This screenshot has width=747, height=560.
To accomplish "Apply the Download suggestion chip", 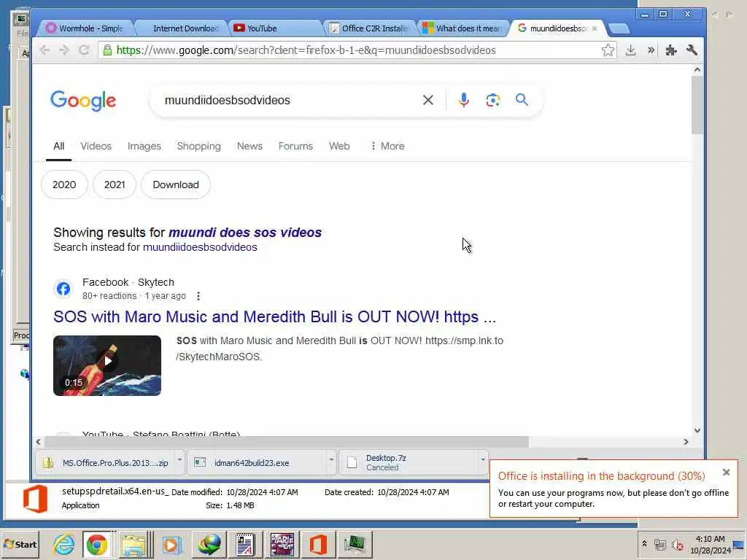I will (x=176, y=184).
